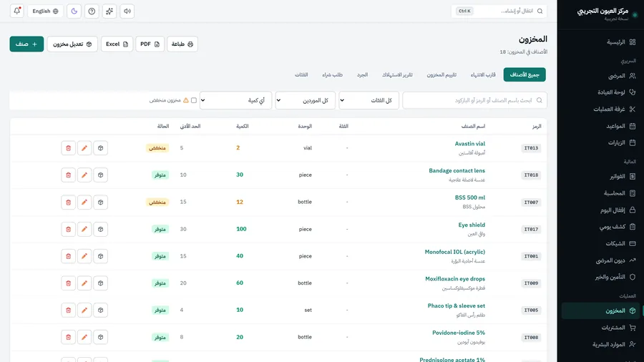This screenshot has height=362, width=644.
Task: Open stock box icon for Avastin vial
Action: coord(100,148)
